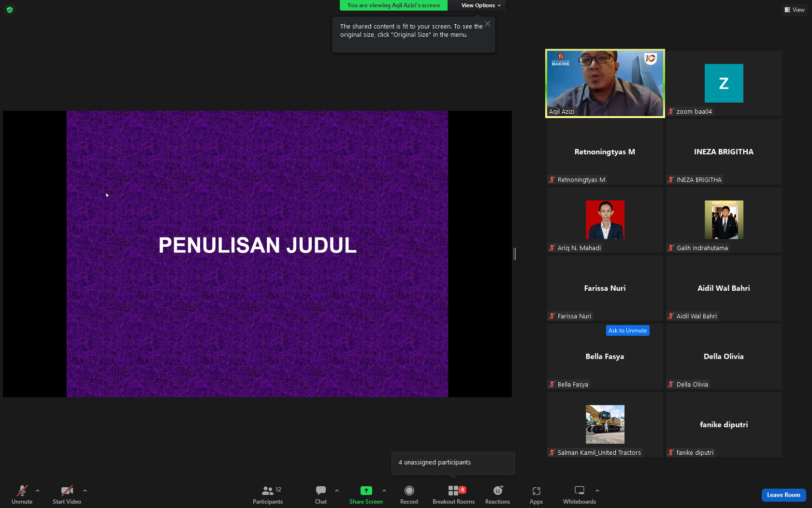Click the Farissa Nuri participant tile
This screenshot has width=812, height=508.
pos(605,288)
